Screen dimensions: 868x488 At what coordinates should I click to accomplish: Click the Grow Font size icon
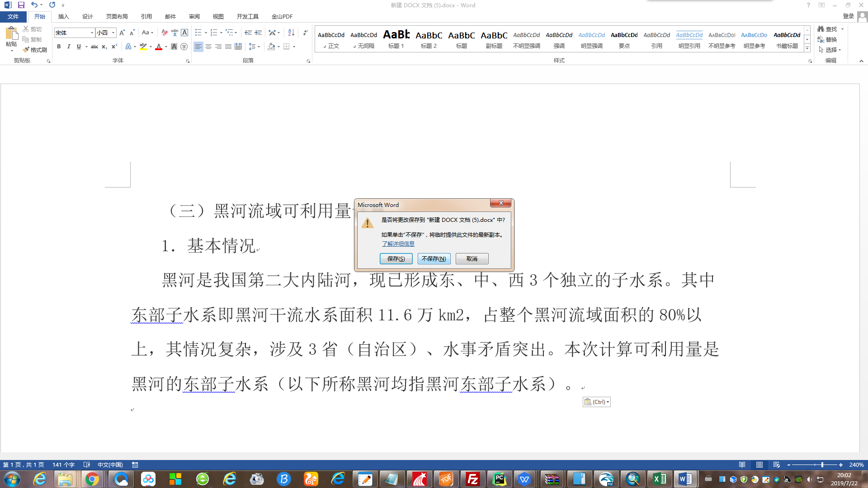tap(122, 33)
